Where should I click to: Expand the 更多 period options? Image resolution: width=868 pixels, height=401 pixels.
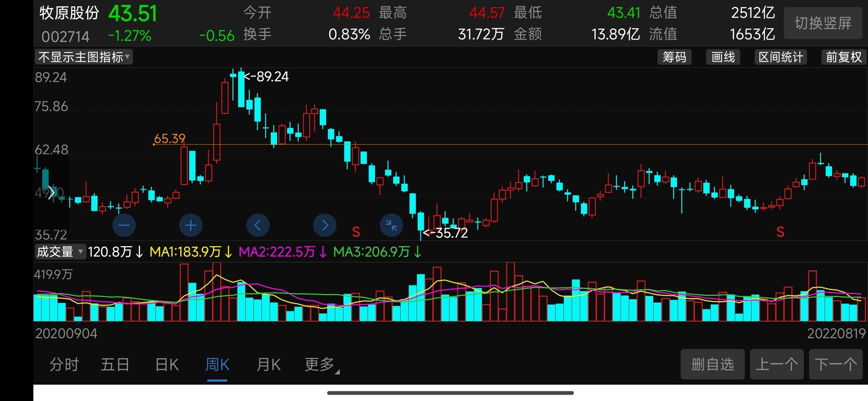click(322, 365)
